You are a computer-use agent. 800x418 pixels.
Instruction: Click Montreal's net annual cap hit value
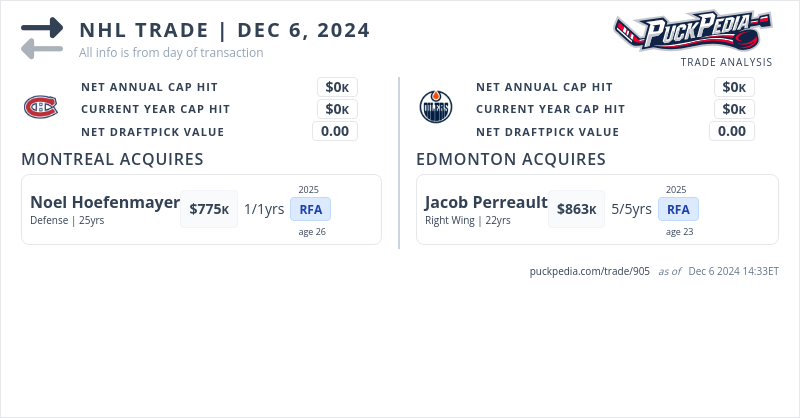click(x=337, y=87)
